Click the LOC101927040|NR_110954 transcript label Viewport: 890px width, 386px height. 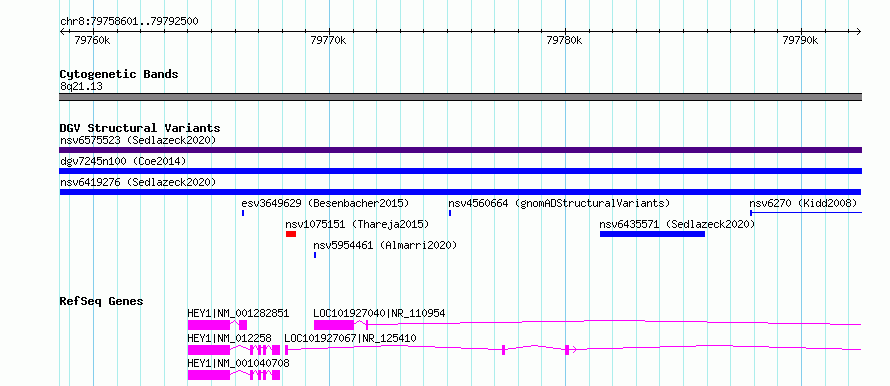[379, 313]
